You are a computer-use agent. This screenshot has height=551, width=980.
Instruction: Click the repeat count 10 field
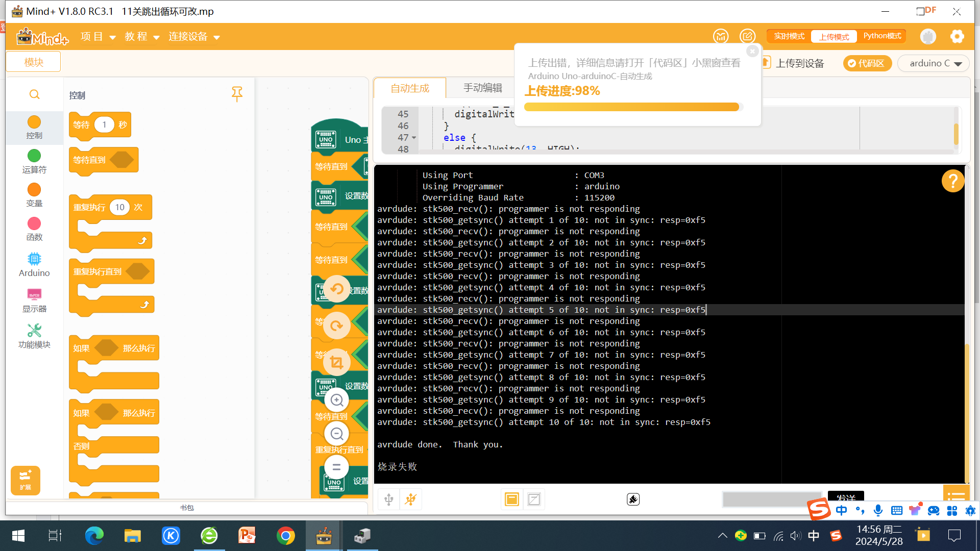(120, 207)
